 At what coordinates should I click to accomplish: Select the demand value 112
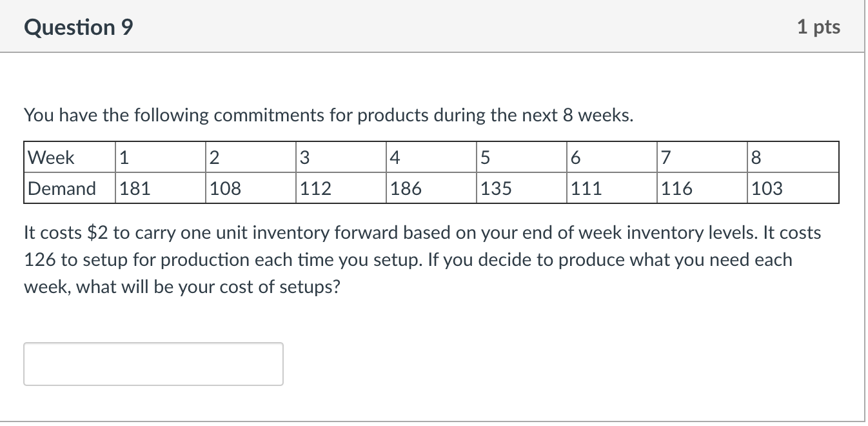(316, 188)
